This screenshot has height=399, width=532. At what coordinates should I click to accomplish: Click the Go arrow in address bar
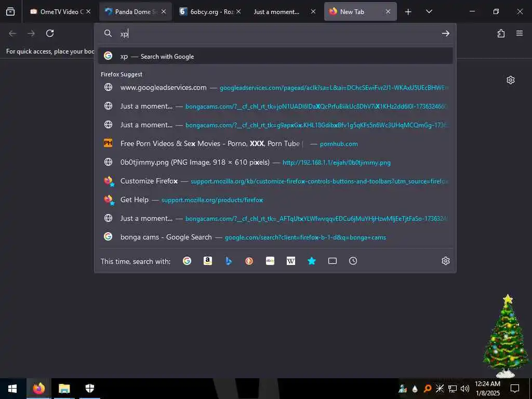click(x=445, y=33)
